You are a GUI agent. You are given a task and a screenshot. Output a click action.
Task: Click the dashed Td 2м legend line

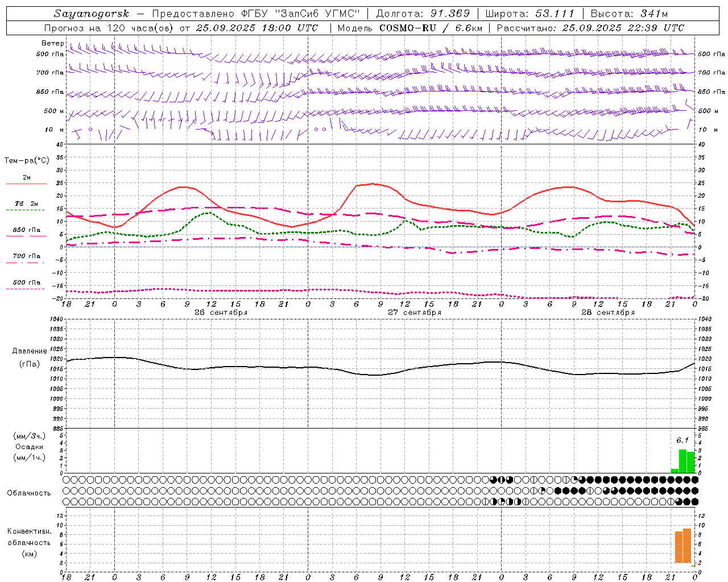click(26, 210)
